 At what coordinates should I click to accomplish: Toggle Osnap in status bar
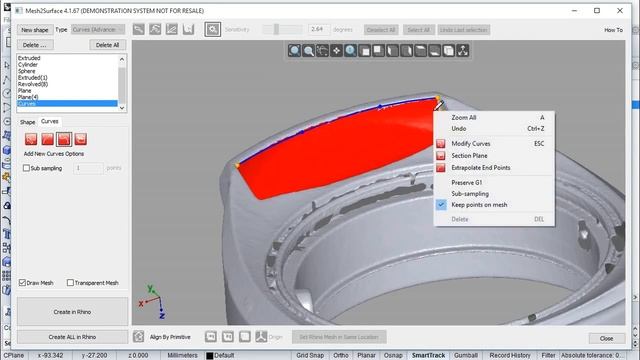(393, 356)
